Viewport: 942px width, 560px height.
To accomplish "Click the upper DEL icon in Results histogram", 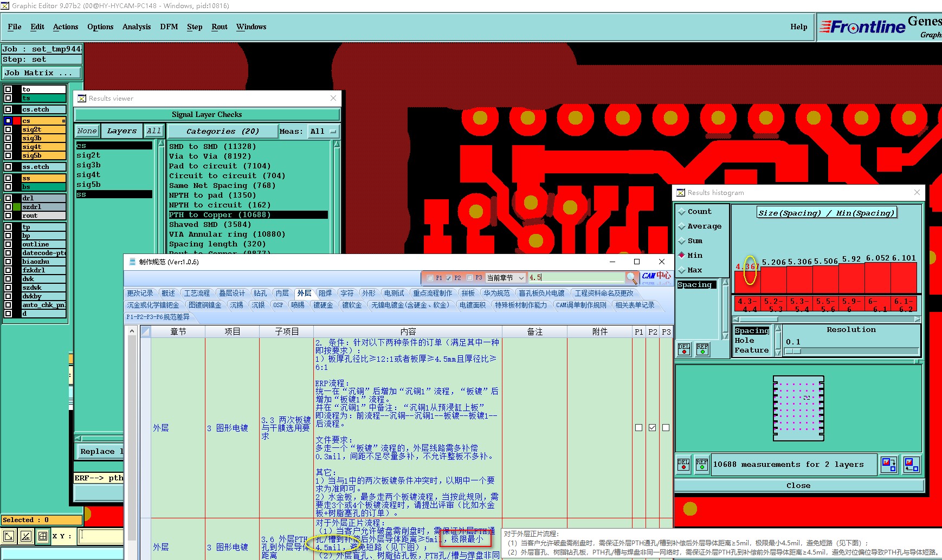I will tap(684, 349).
